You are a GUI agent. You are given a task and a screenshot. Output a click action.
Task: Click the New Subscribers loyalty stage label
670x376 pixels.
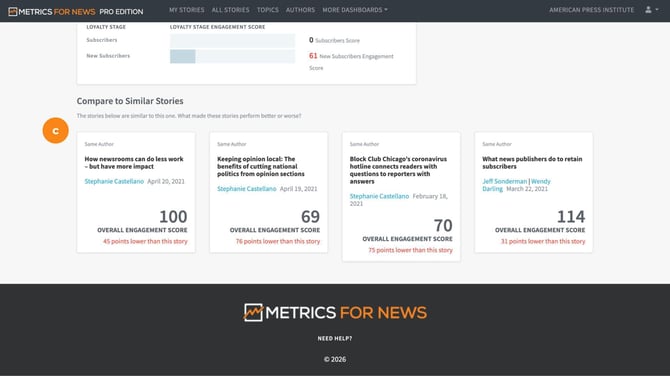[x=108, y=56]
